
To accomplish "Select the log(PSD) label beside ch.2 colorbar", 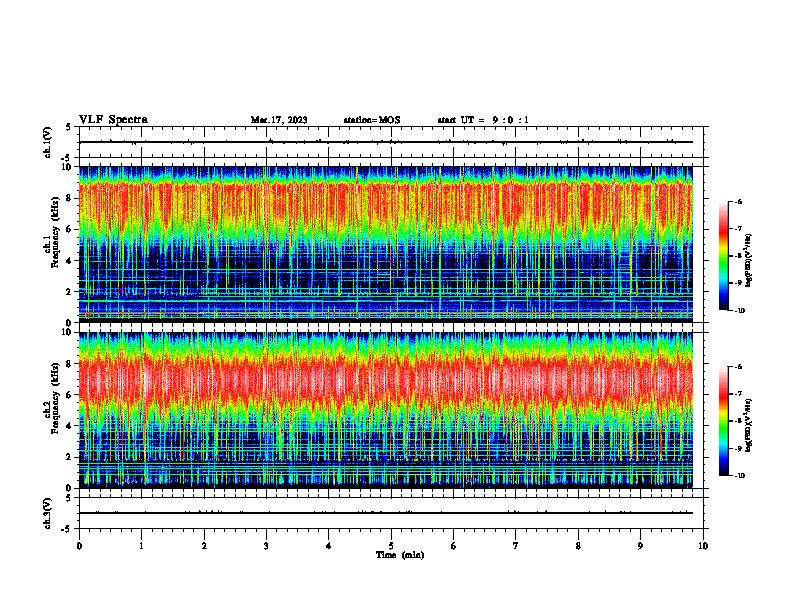I will [749, 426].
